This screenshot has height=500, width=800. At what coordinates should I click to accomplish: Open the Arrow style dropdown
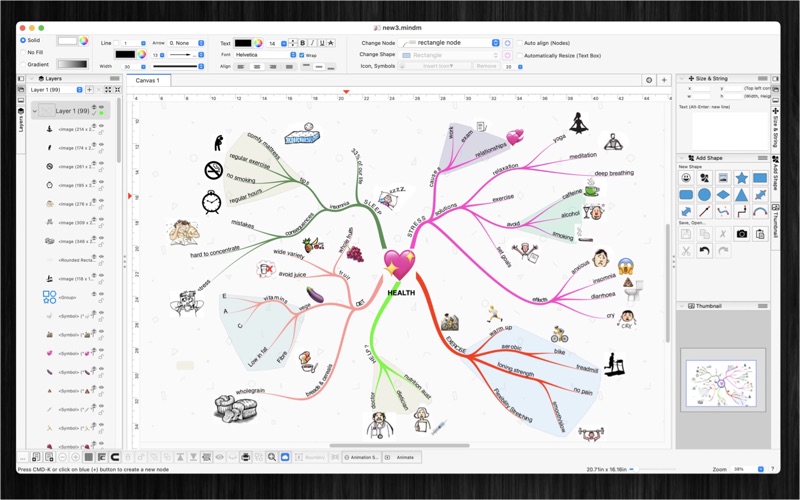pos(186,43)
